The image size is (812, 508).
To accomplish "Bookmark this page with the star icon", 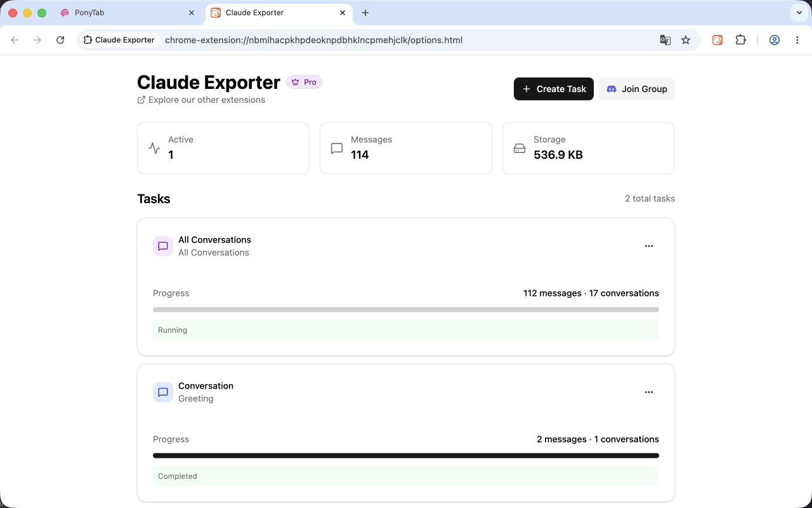I will (x=686, y=40).
